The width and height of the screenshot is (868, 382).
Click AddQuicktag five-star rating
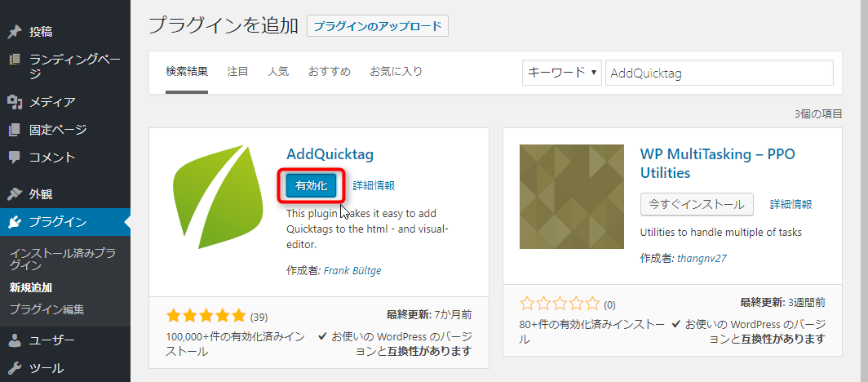point(206,316)
